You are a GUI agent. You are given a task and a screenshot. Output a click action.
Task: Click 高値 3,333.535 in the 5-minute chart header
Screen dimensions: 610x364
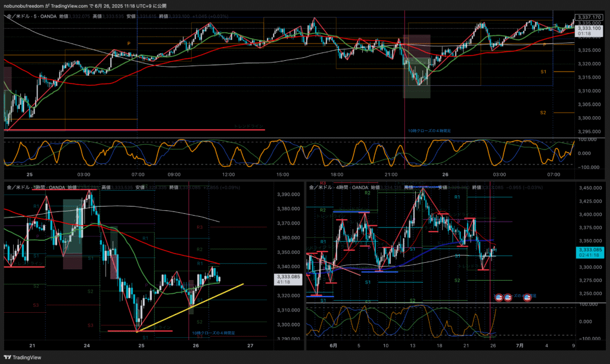click(x=108, y=16)
